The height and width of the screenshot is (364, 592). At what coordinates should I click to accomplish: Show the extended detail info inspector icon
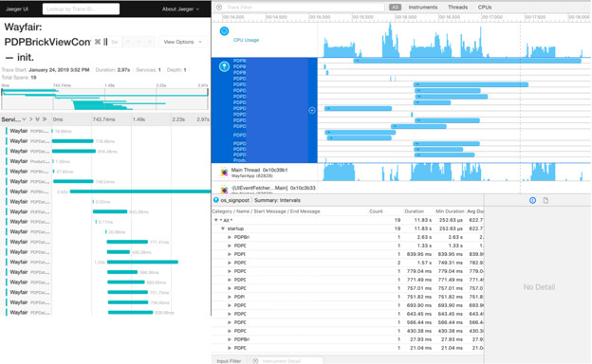pos(532,200)
